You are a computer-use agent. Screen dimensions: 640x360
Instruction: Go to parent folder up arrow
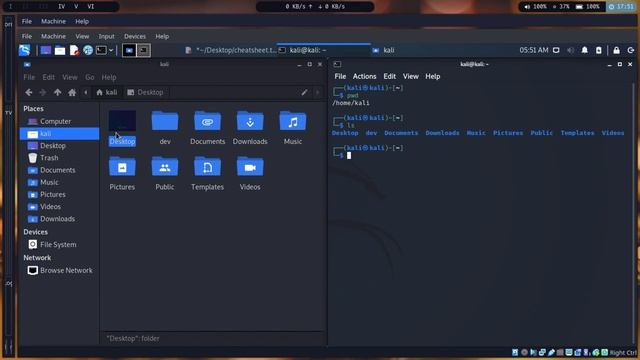(x=58, y=93)
